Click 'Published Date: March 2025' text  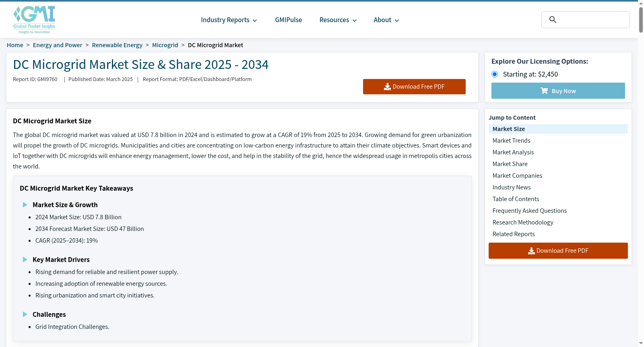pos(101,79)
